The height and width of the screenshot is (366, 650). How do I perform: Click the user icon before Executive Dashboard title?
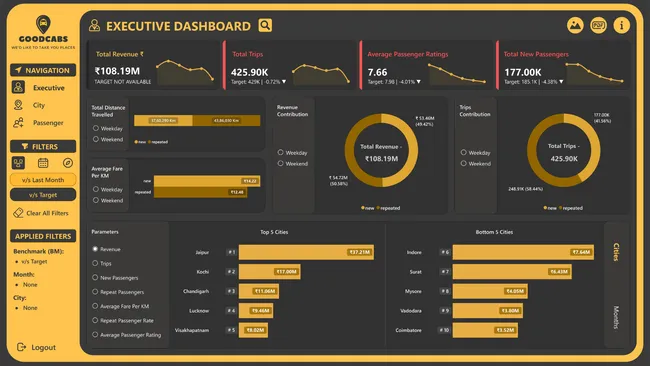point(95,25)
